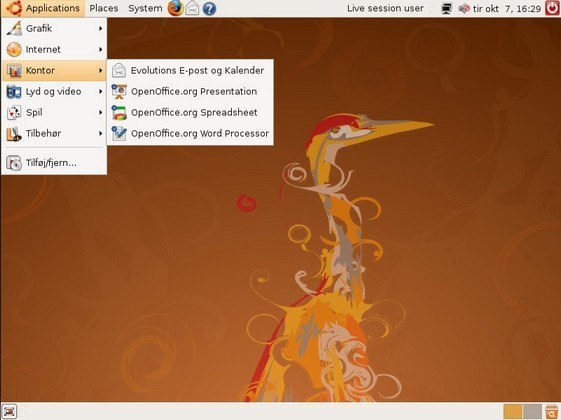Click the OpenOffice Word Processor icon
561x420 pixels.
pyautogui.click(x=119, y=134)
